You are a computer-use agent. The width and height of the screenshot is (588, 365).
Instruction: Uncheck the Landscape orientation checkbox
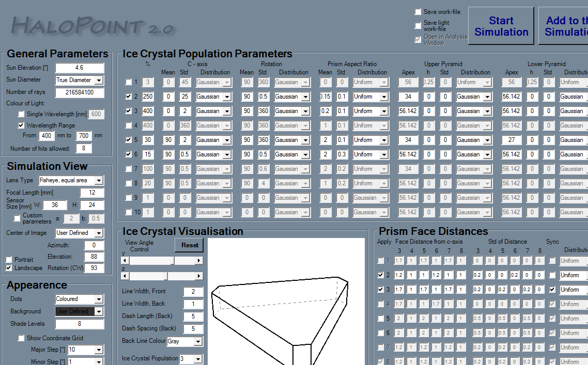pyautogui.click(x=9, y=268)
